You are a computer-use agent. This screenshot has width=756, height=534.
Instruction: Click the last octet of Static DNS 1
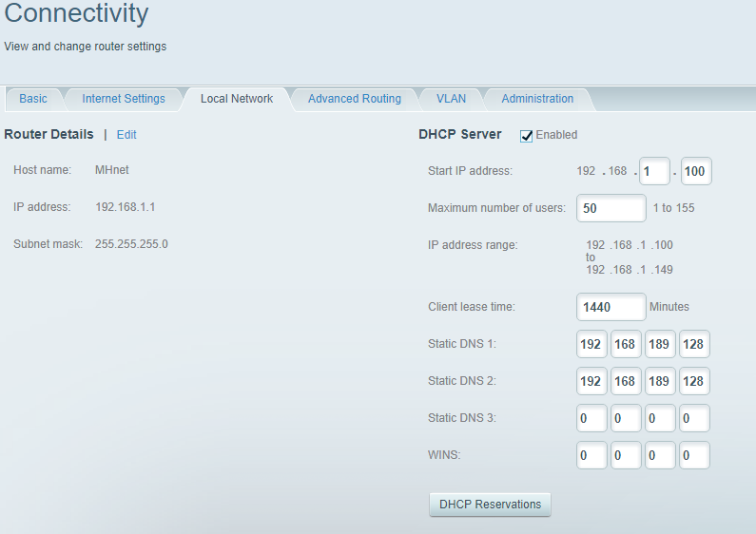point(694,344)
